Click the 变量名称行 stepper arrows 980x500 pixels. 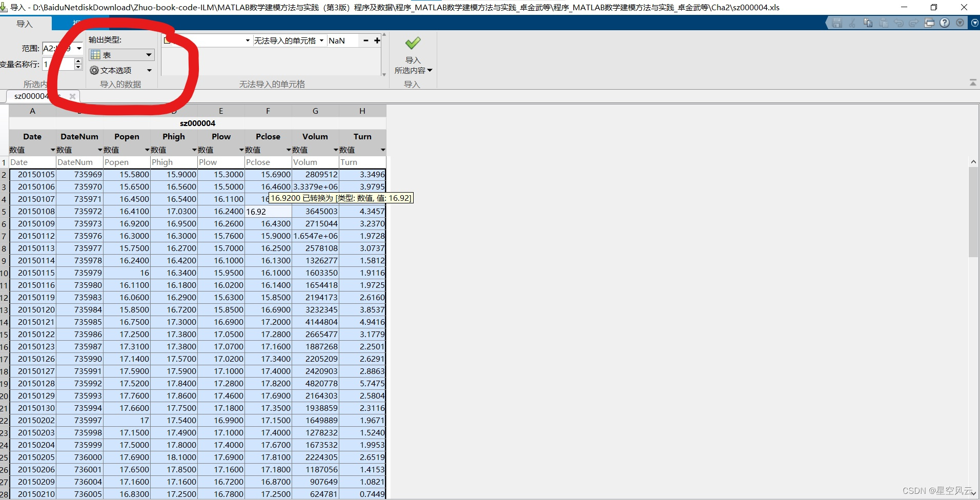(x=78, y=64)
